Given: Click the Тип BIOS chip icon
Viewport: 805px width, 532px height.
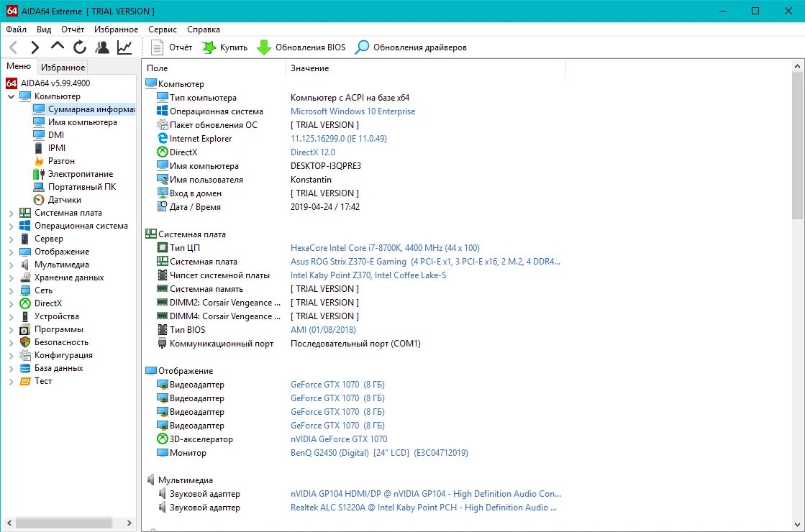Looking at the screenshot, I should click(163, 329).
